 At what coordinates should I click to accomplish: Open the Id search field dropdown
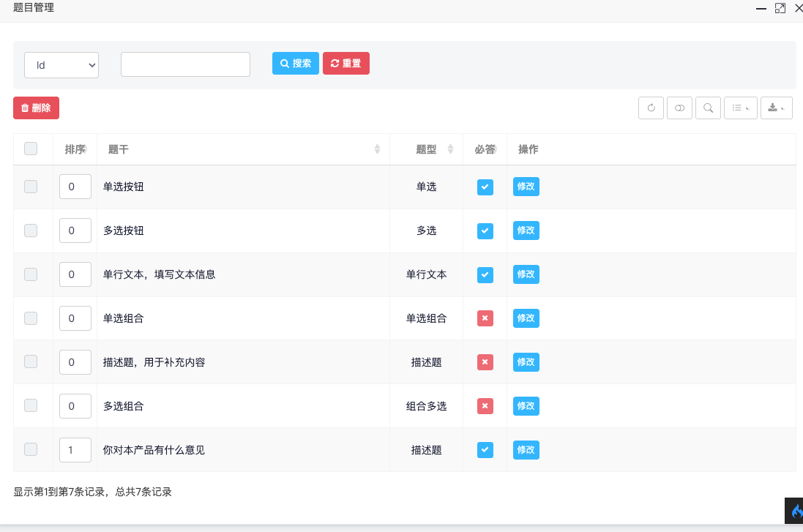[x=61, y=65]
